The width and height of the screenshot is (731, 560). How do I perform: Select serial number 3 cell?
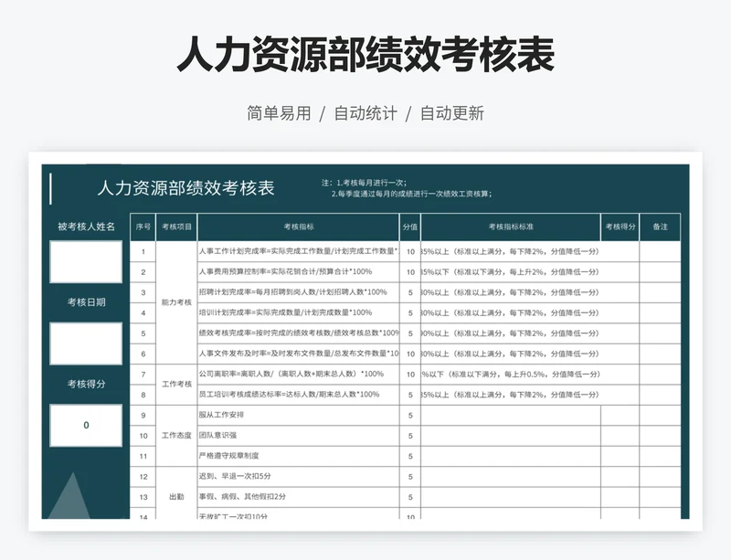click(143, 293)
